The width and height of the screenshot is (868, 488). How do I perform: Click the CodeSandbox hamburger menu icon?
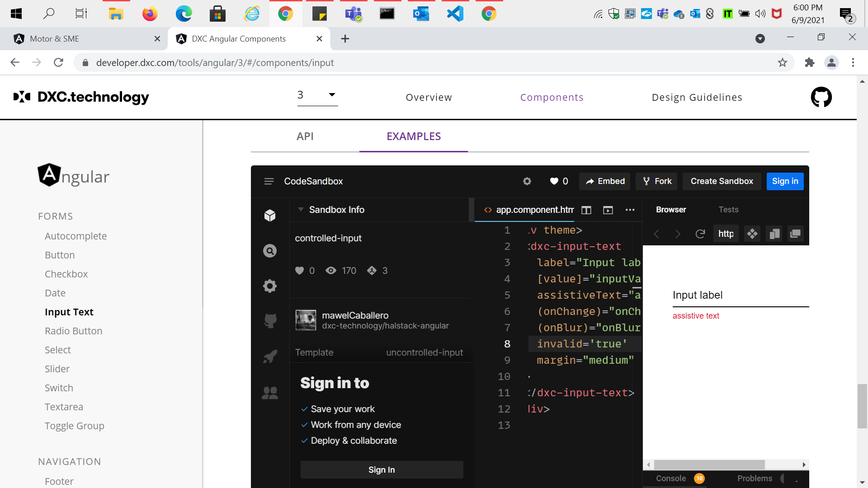(269, 181)
